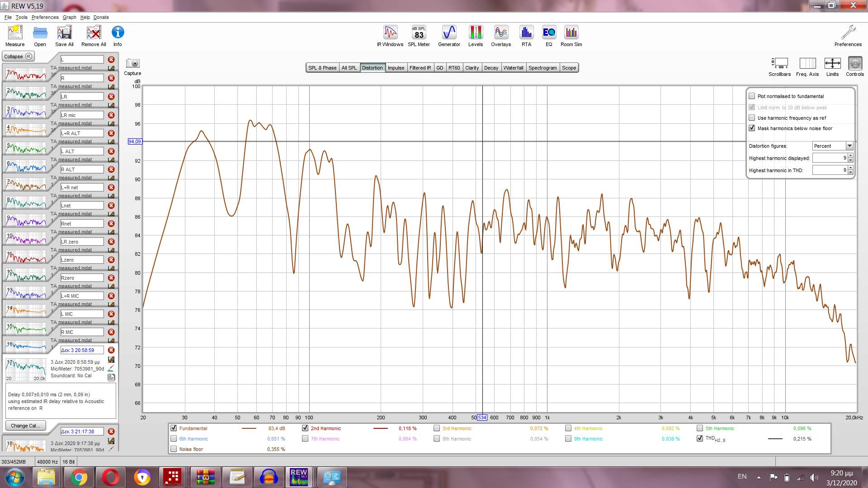Increase highest harmonic displayed value
868x488 pixels.
(x=850, y=156)
